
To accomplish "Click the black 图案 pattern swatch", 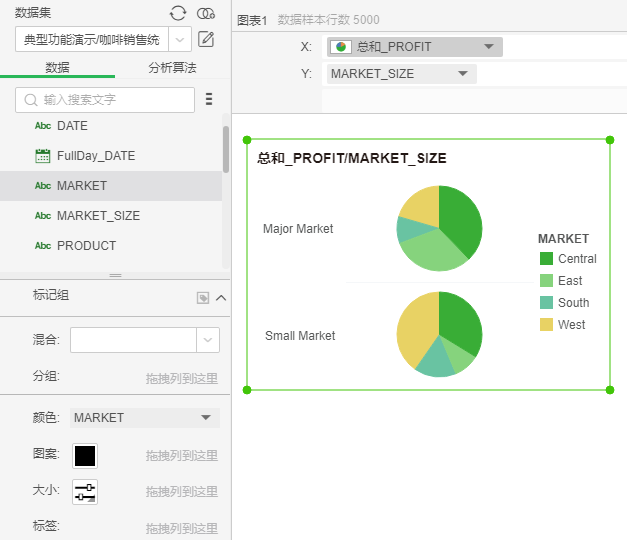I will tap(85, 456).
